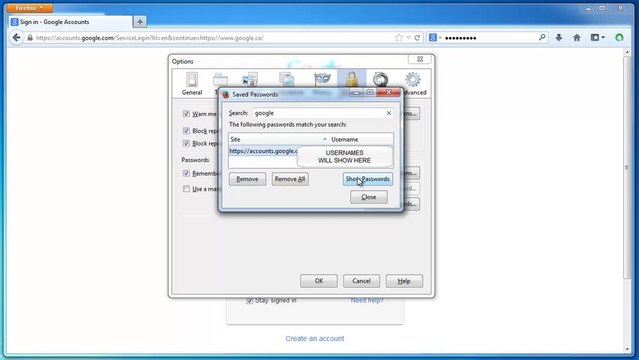Close Saved Passwords with red X

pos(388,93)
